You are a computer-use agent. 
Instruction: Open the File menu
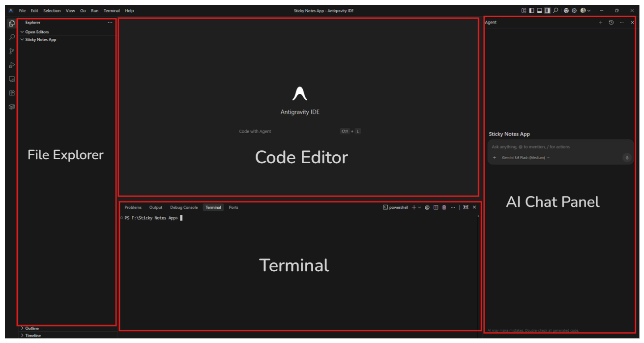(x=22, y=10)
